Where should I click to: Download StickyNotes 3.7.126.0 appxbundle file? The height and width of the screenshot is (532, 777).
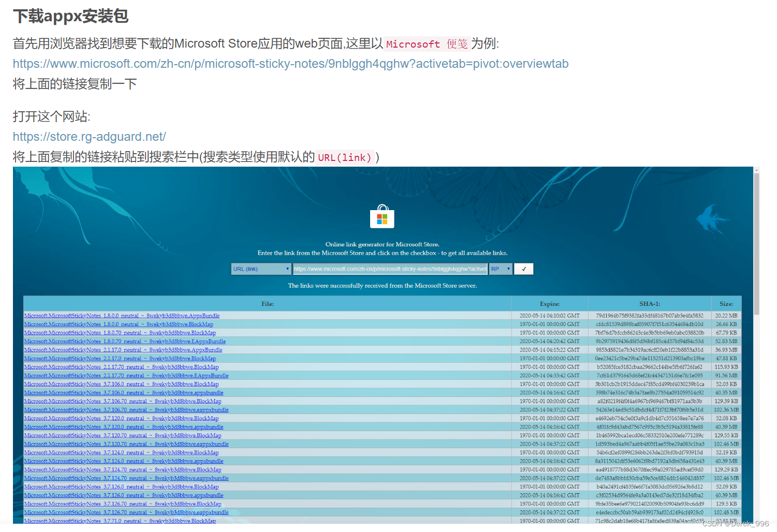point(124,495)
